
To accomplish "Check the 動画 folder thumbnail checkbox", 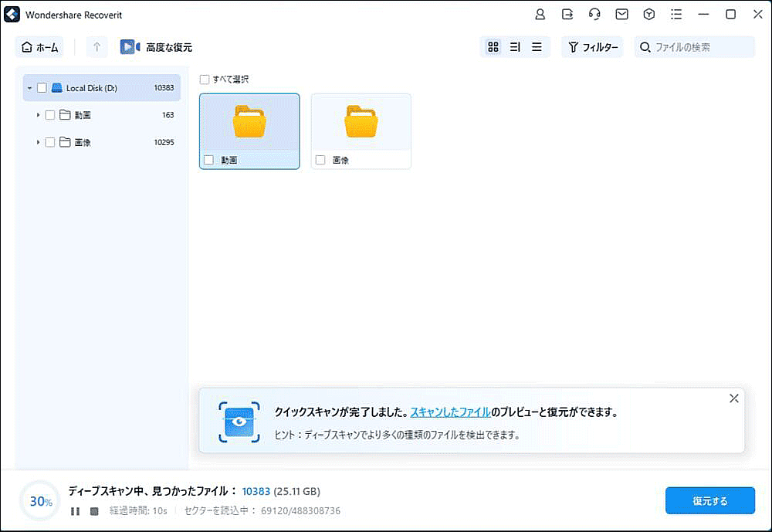I will 208,160.
